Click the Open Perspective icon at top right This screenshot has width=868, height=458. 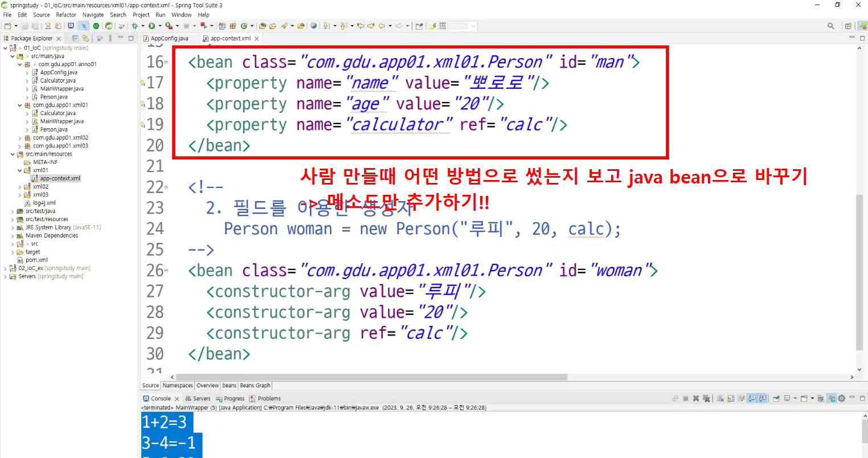[848, 26]
